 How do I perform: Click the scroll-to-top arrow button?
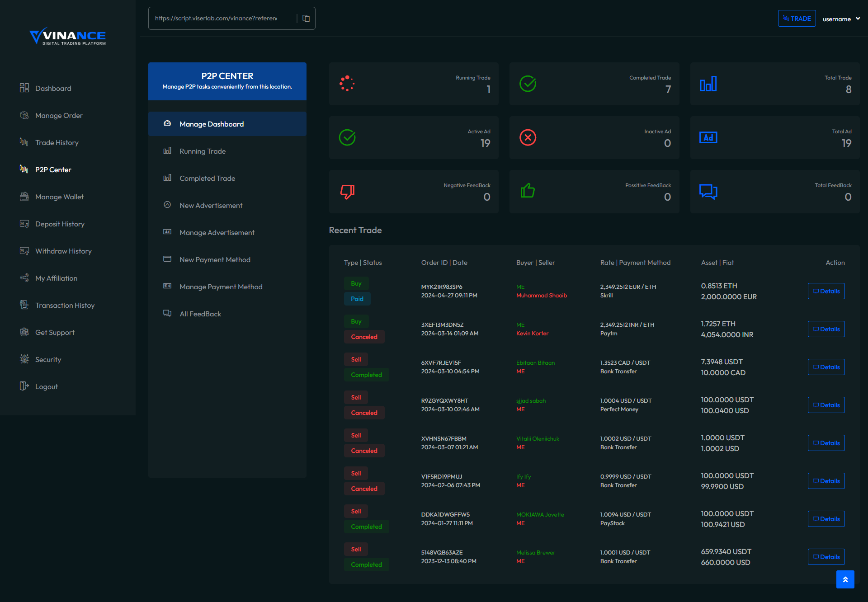click(845, 579)
